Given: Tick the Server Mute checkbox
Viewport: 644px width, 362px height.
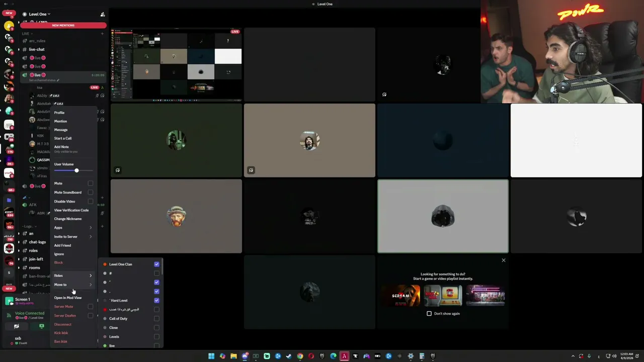Looking at the screenshot, I should click(91, 307).
